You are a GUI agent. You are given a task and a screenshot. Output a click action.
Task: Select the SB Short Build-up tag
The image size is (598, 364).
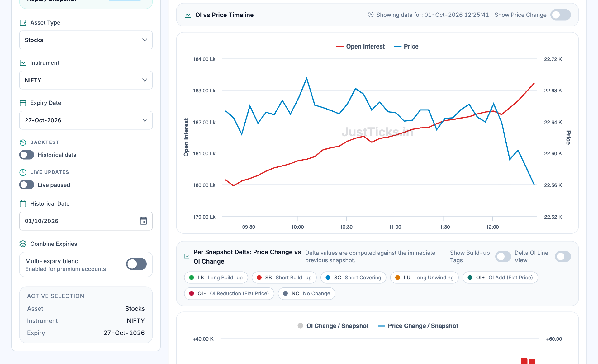pos(284,278)
